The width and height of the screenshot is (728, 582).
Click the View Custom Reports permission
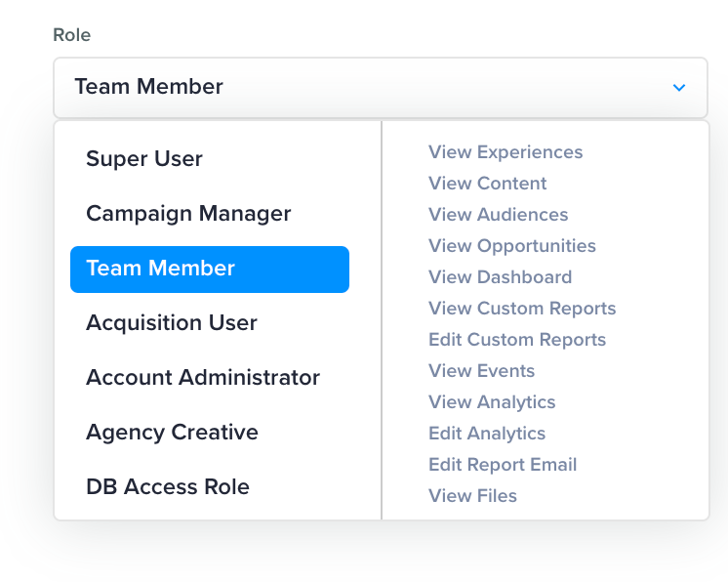(522, 309)
